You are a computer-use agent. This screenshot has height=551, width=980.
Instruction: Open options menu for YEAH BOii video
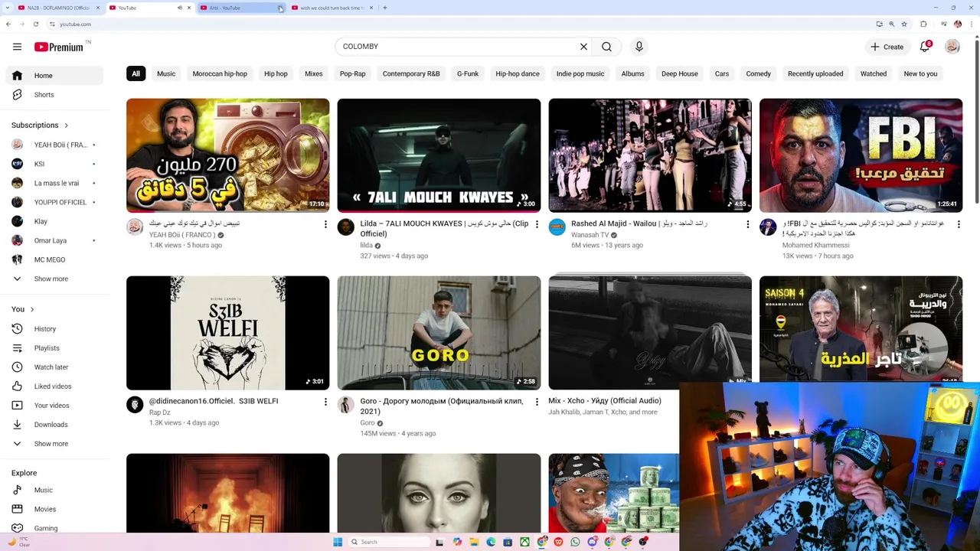(x=325, y=224)
